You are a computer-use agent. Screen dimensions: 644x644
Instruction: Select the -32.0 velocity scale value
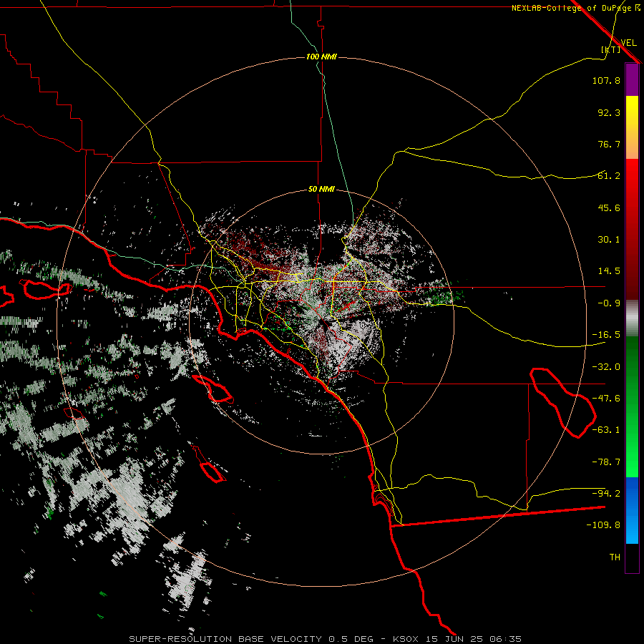coord(606,367)
